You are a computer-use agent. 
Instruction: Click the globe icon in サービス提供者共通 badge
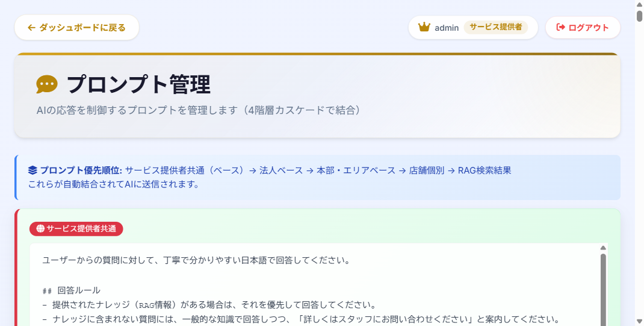(40, 228)
